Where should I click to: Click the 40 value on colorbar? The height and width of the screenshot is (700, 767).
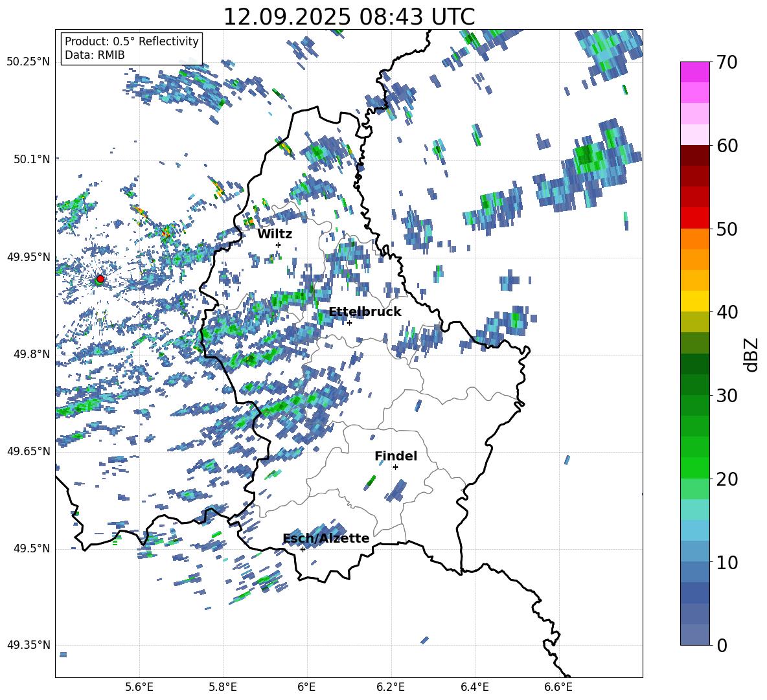727,312
